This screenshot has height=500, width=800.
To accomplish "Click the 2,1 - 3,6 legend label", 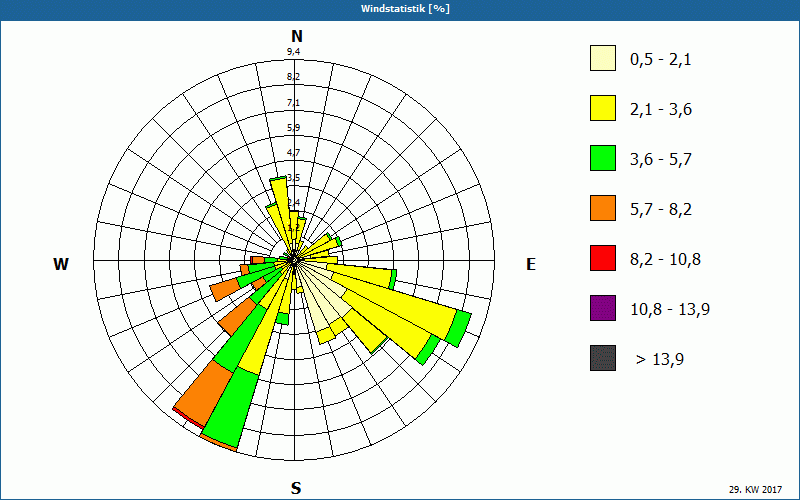I will click(x=661, y=110).
